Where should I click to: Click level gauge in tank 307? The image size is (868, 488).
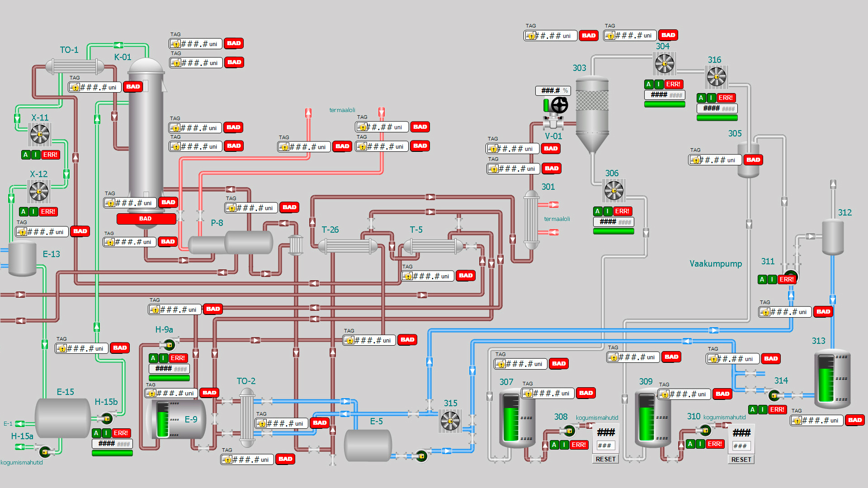click(x=511, y=418)
